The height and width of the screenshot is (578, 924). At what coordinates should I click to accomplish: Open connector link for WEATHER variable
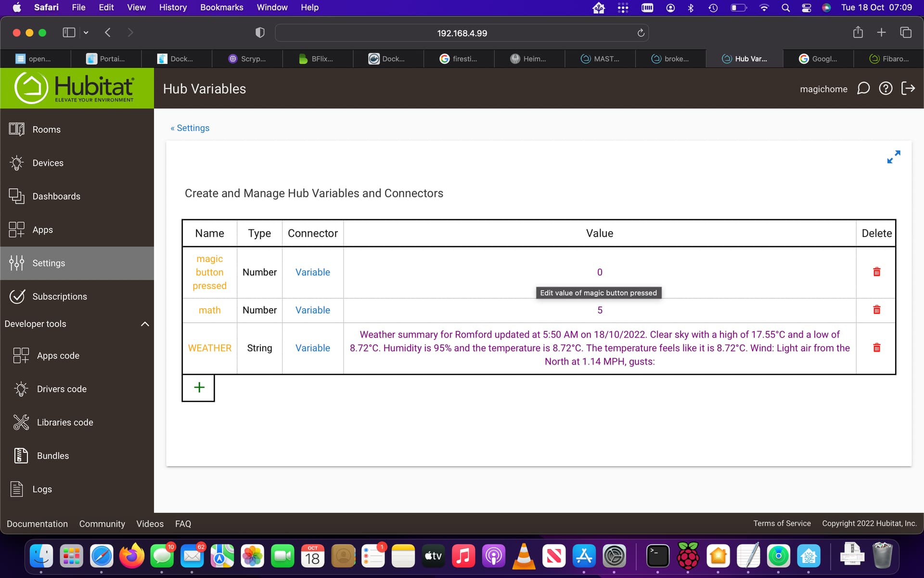[x=312, y=348]
